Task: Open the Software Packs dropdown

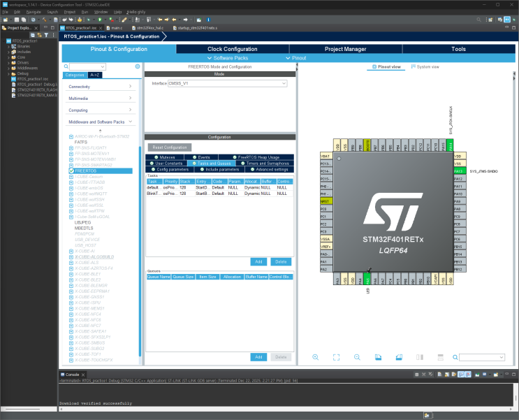Action: (228, 58)
